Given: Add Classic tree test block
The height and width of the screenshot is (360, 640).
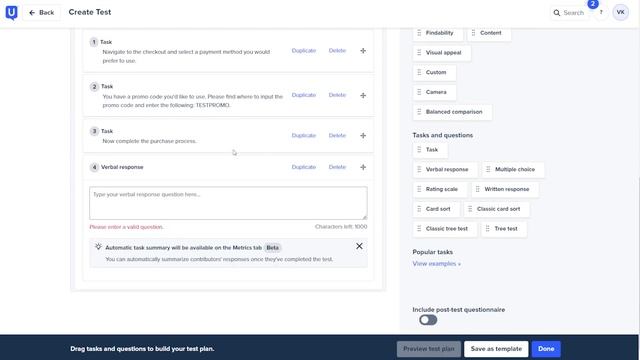Looking at the screenshot, I should 445,229.
